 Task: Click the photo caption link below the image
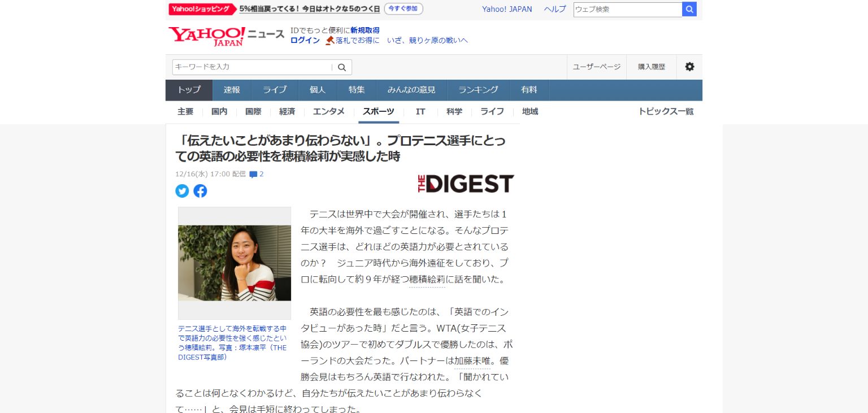pos(232,343)
